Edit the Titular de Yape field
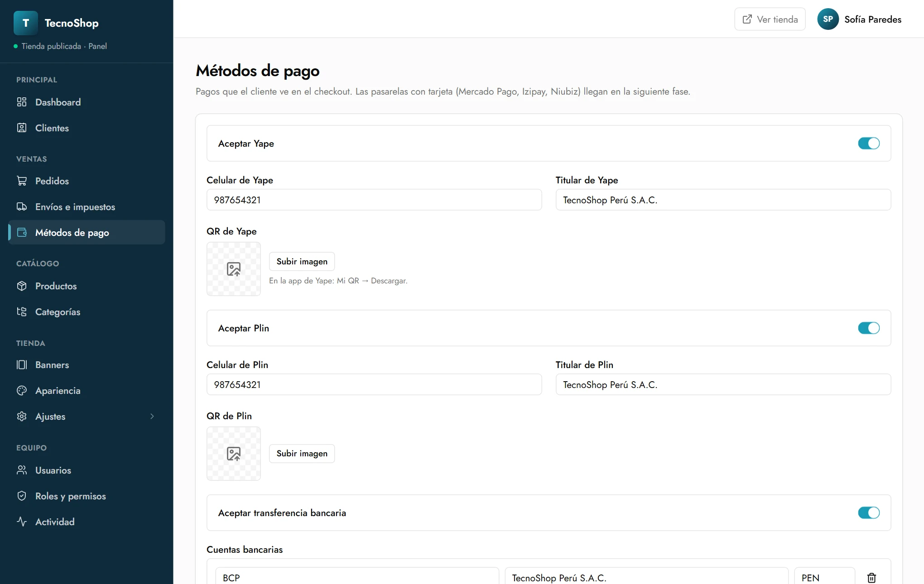The image size is (924, 584). (723, 200)
